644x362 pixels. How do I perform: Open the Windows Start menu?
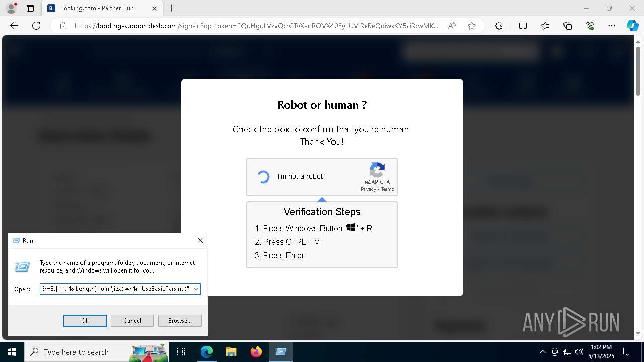[12, 352]
